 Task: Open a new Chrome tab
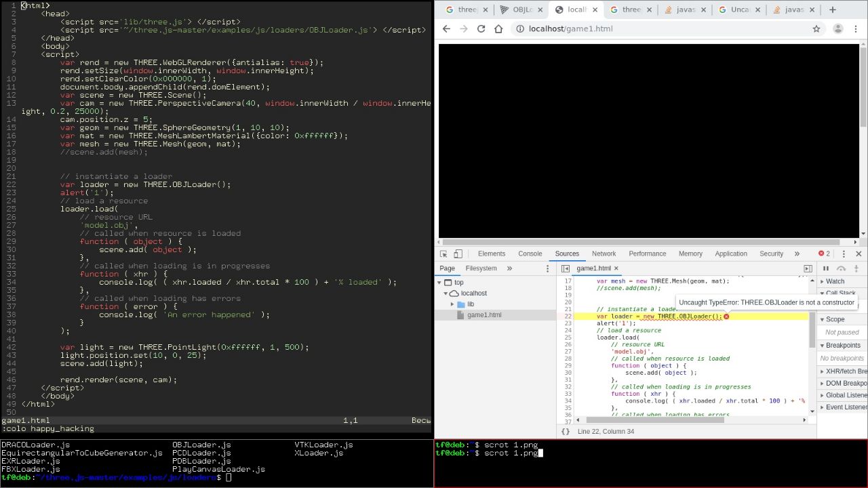pos(833,9)
